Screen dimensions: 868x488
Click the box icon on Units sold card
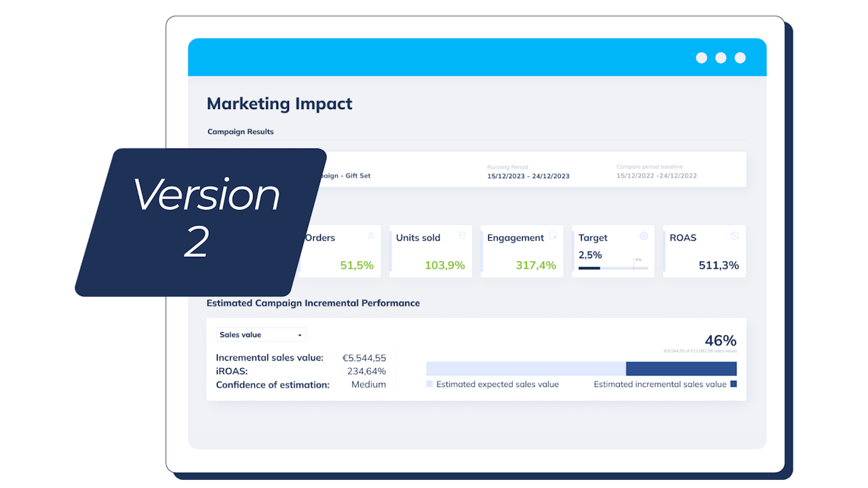[462, 236]
